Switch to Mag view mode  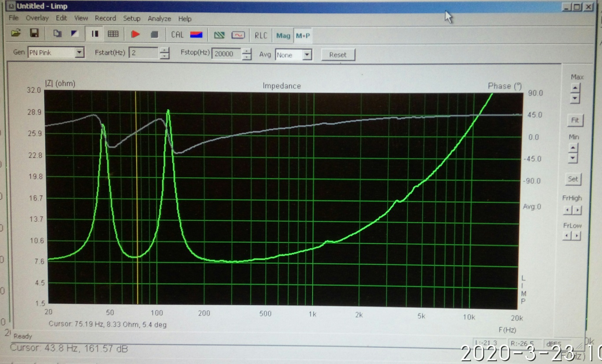point(283,36)
